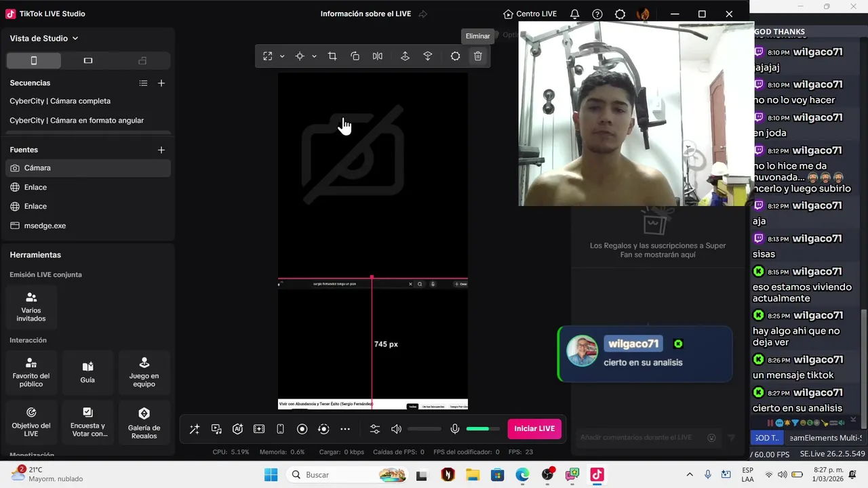The width and height of the screenshot is (868, 488).
Task: Select the second Enlace source
Action: pyautogui.click(x=87, y=206)
